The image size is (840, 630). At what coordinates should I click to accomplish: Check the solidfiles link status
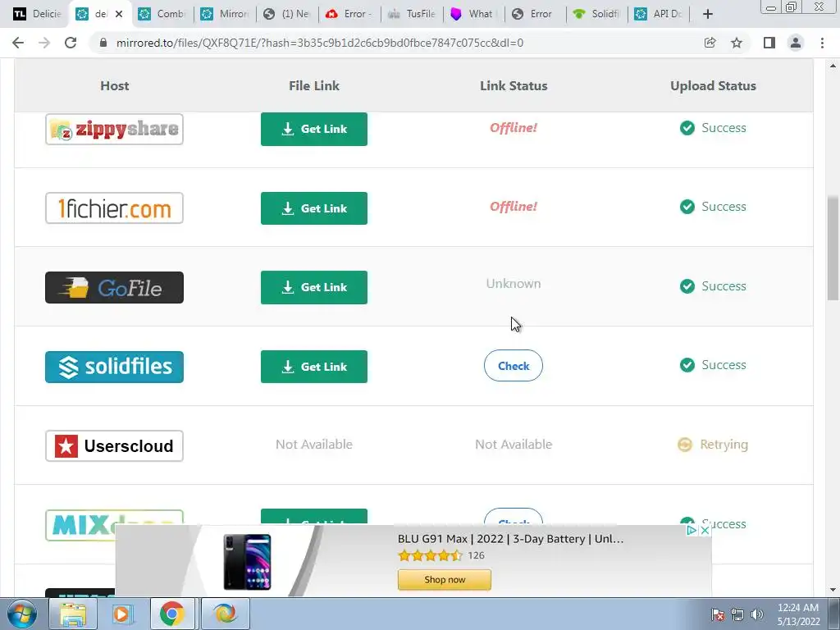coord(514,365)
